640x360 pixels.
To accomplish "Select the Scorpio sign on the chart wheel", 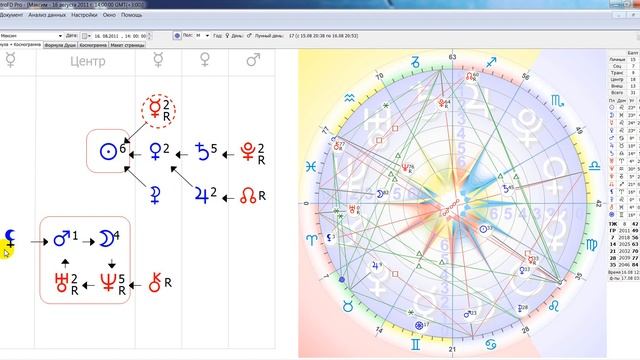I will (557, 101).
